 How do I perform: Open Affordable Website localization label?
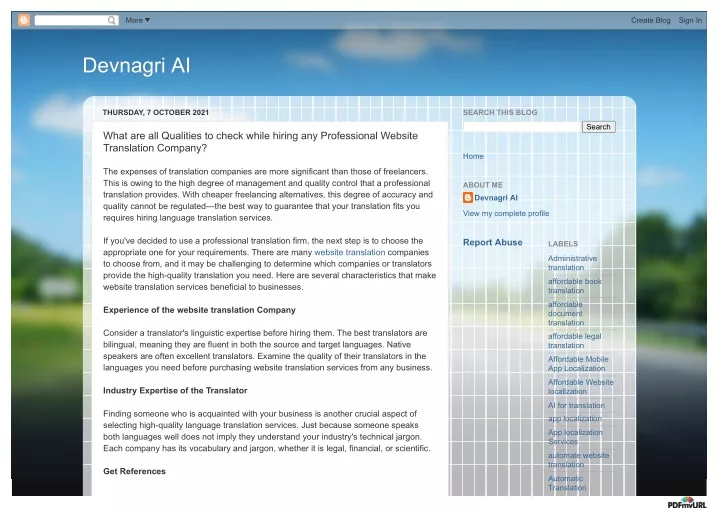click(x=581, y=387)
